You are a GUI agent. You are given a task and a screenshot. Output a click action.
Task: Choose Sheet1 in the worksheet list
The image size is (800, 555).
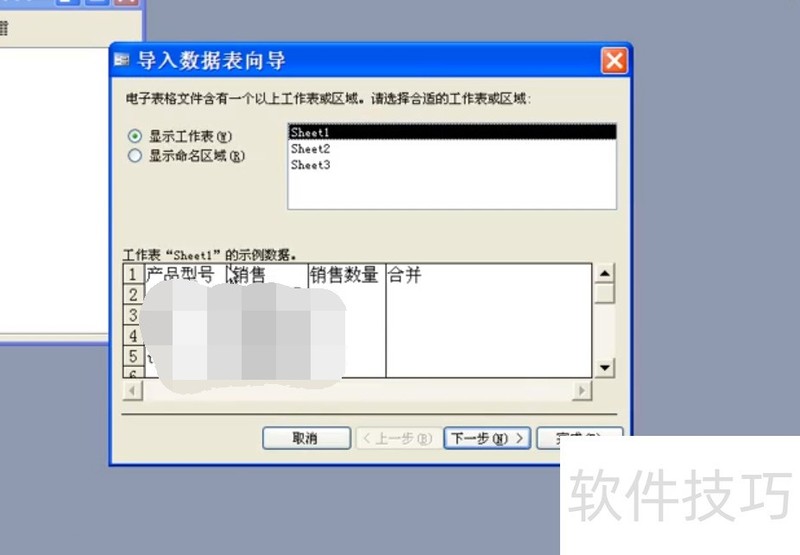[452, 132]
